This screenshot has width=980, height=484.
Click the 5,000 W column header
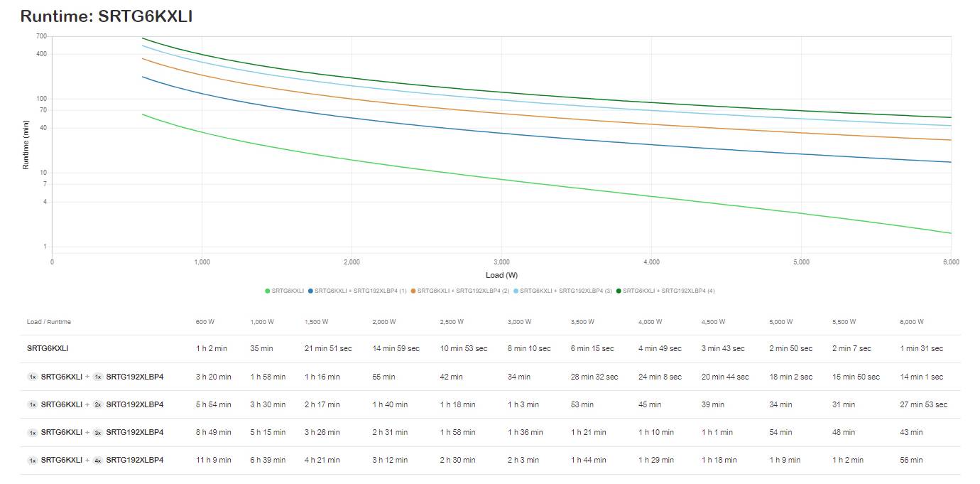click(x=781, y=322)
